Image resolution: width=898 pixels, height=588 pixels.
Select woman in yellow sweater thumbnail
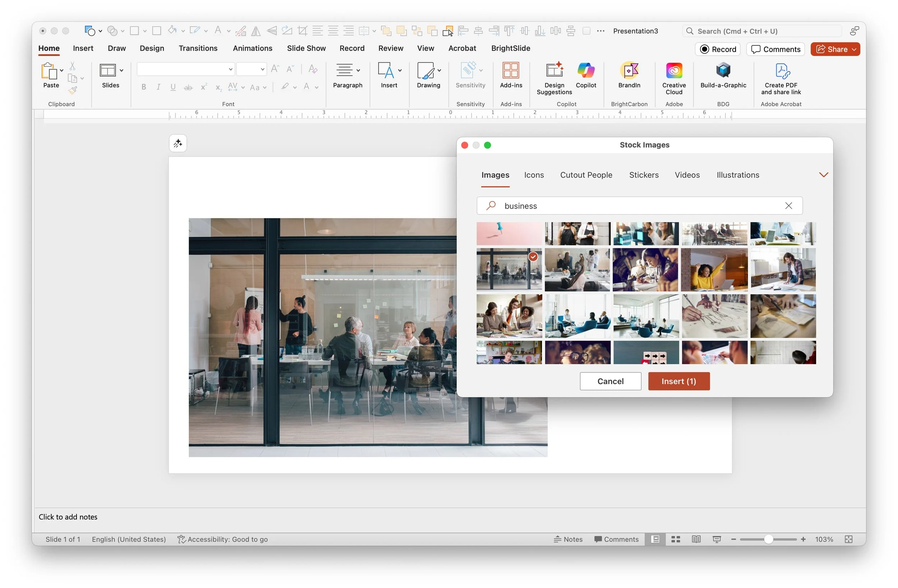click(x=714, y=269)
